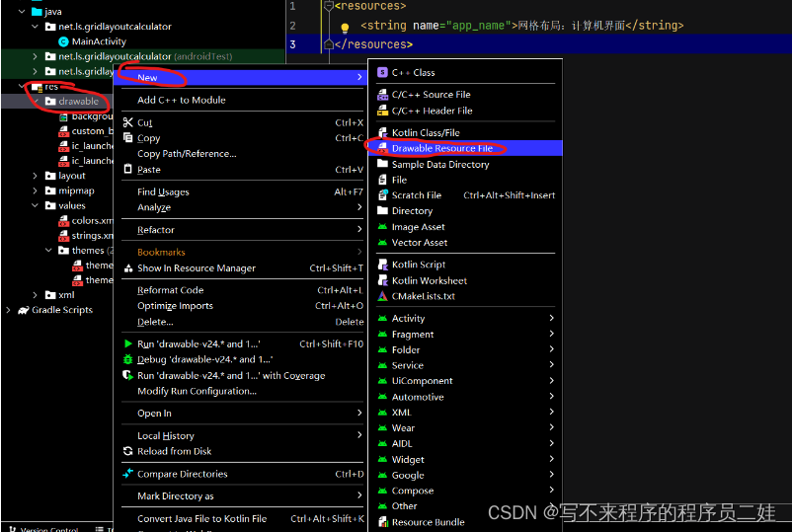Expand the mipmap folder in tree

click(35, 190)
